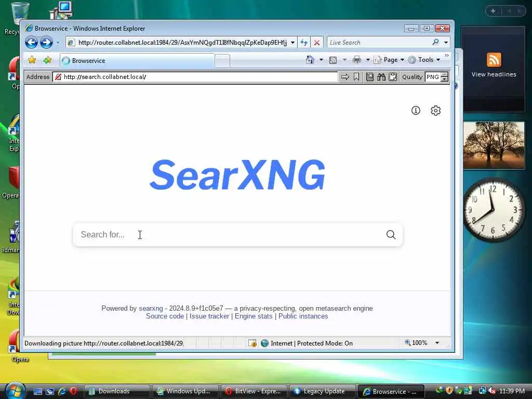This screenshot has height=399, width=532.
Task: Click Show Desktop in Quick Launch
Action: [37, 391]
